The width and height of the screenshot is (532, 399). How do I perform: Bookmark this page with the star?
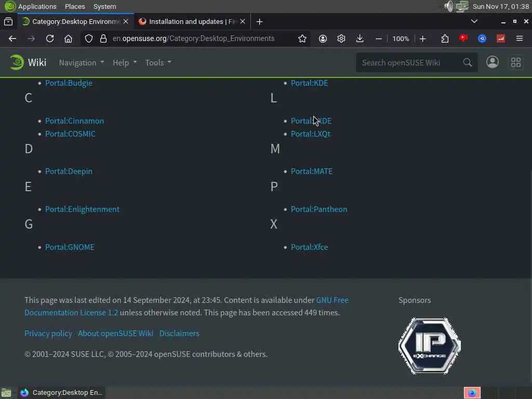pyautogui.click(x=302, y=38)
